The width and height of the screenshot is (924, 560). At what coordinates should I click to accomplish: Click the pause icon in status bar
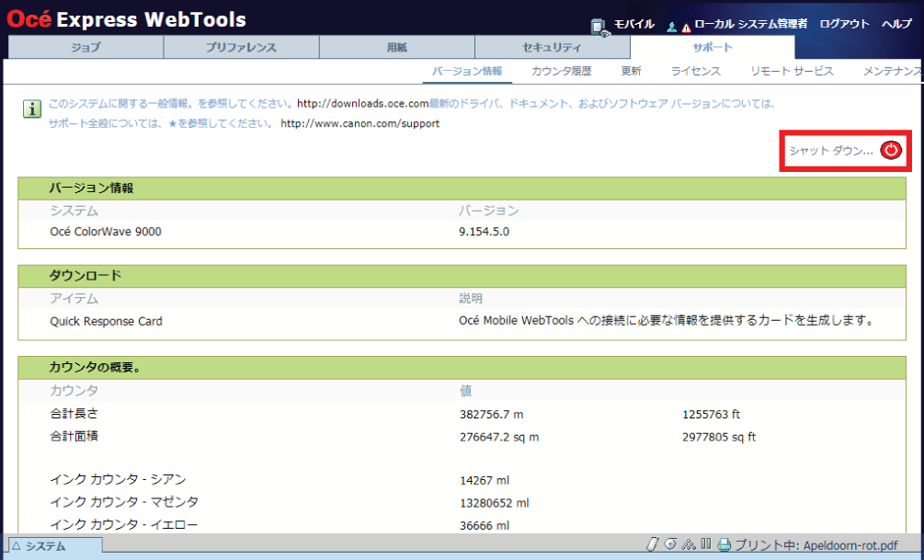(x=706, y=543)
